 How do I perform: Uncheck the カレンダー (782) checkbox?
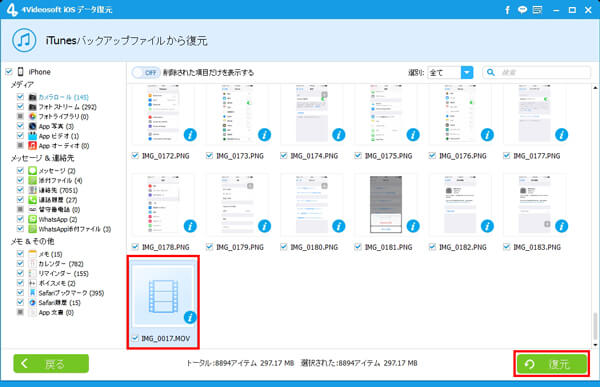[x=20, y=263]
